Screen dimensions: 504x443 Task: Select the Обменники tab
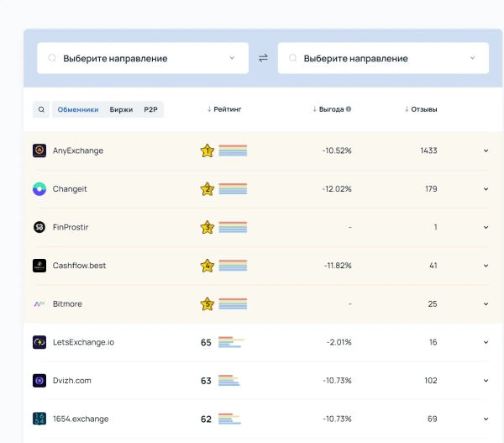(x=78, y=109)
